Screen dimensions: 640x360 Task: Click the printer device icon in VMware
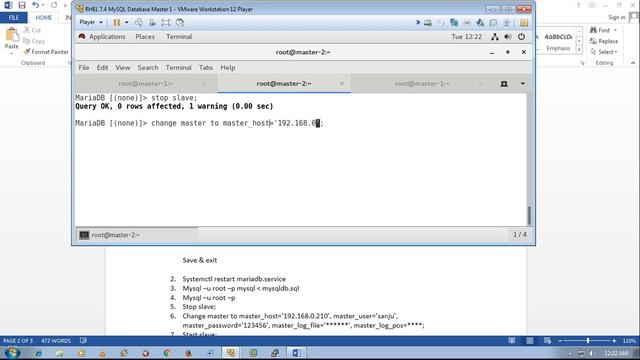pos(467,23)
